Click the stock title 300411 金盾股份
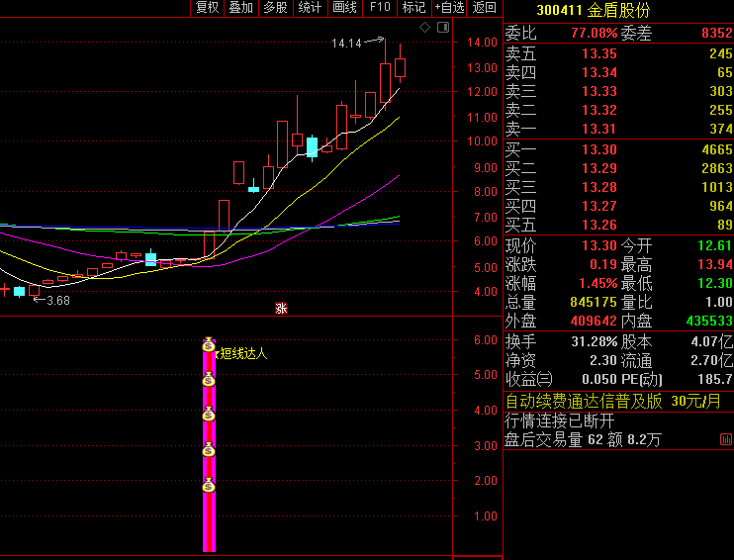This screenshot has width=734, height=560. pos(594,10)
